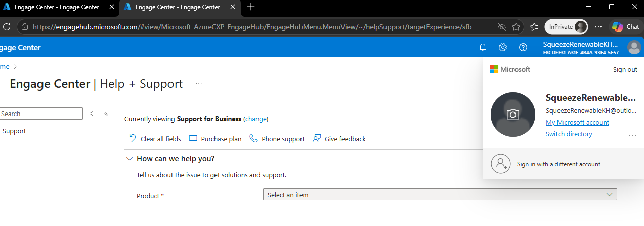Viewport: 644px width, 226px height.
Task: Click the Phone support toolbar button
Action: pyautogui.click(x=277, y=139)
